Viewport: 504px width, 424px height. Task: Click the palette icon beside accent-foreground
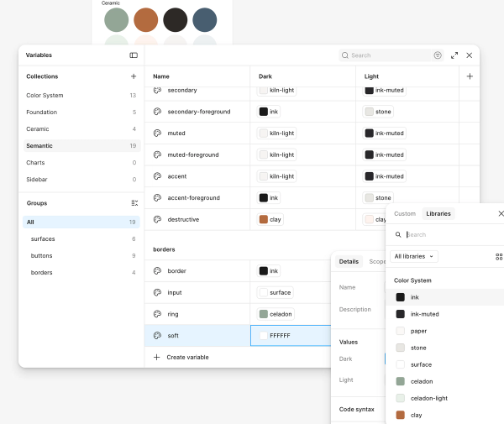pyautogui.click(x=157, y=198)
